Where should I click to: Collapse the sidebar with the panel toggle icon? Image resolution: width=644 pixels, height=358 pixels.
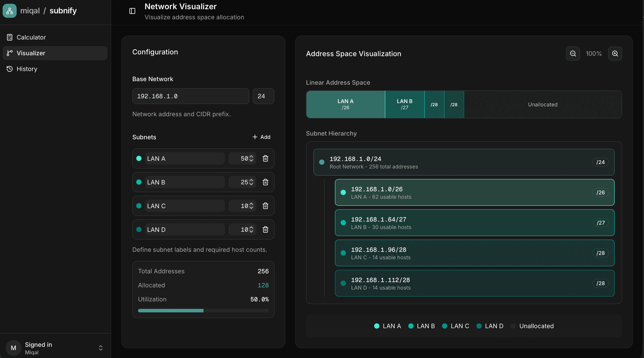coord(132,11)
